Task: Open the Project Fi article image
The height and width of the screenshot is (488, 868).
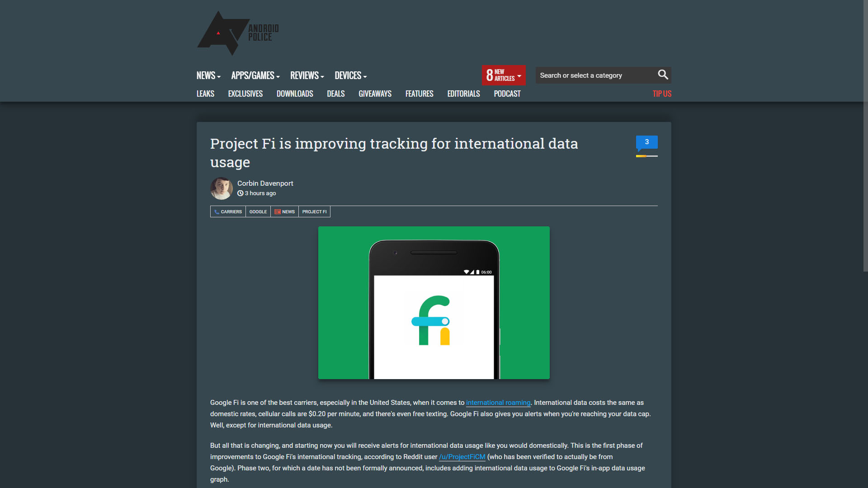Action: click(x=434, y=302)
